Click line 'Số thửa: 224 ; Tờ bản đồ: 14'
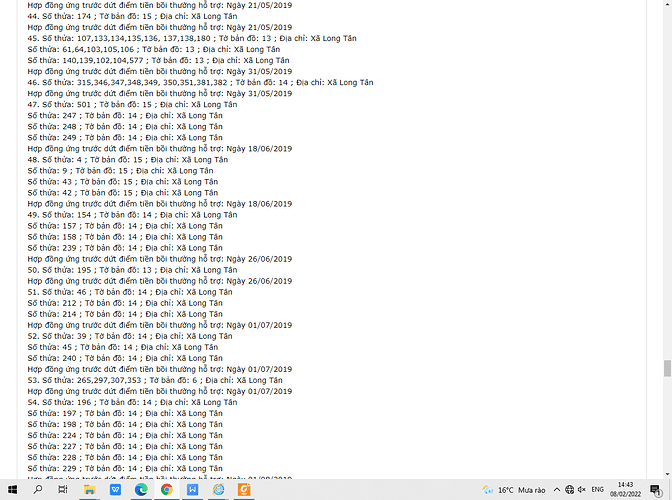Image resolution: width=672 pixels, height=500 pixels. (125, 435)
